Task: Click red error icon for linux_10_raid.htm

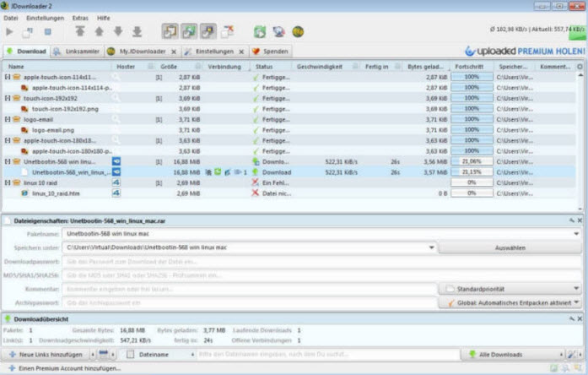Action: click(x=256, y=193)
